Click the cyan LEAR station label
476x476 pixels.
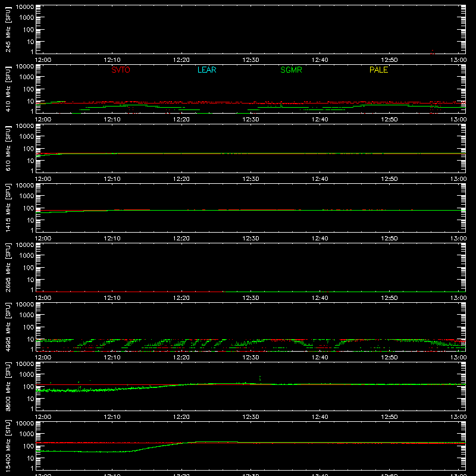coord(206,70)
